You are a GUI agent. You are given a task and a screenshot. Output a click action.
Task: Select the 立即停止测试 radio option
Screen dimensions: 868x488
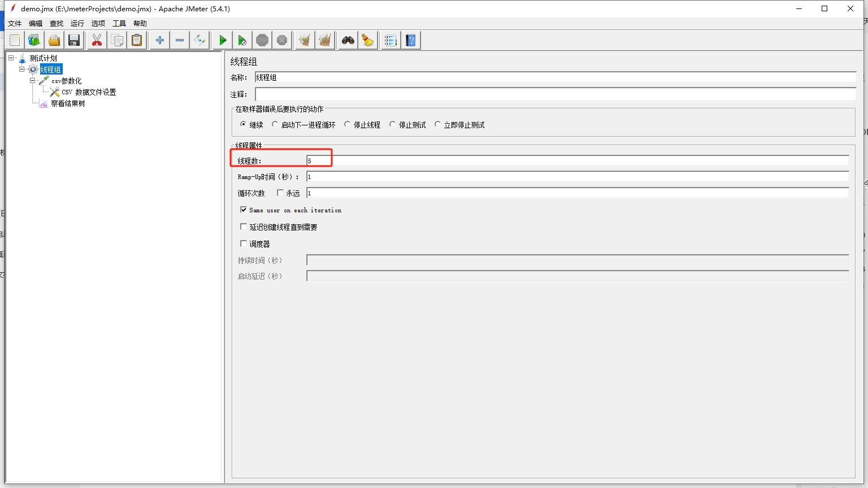(x=437, y=124)
